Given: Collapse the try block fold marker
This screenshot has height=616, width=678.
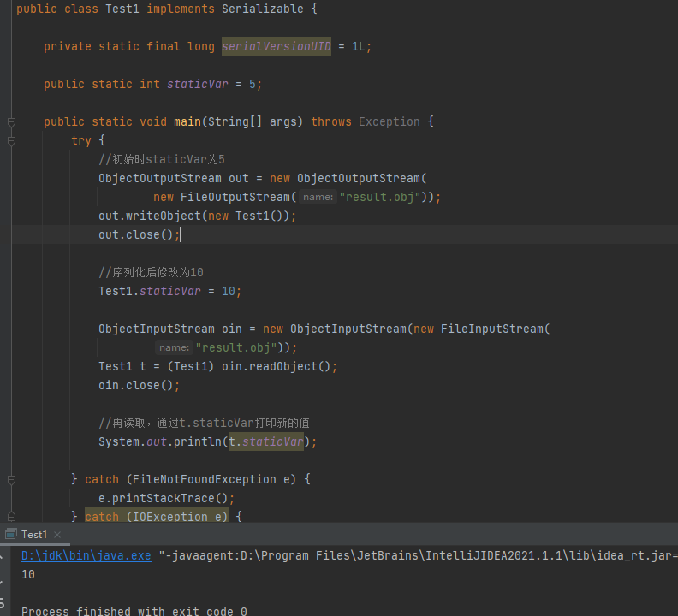Looking at the screenshot, I should pyautogui.click(x=12, y=141).
